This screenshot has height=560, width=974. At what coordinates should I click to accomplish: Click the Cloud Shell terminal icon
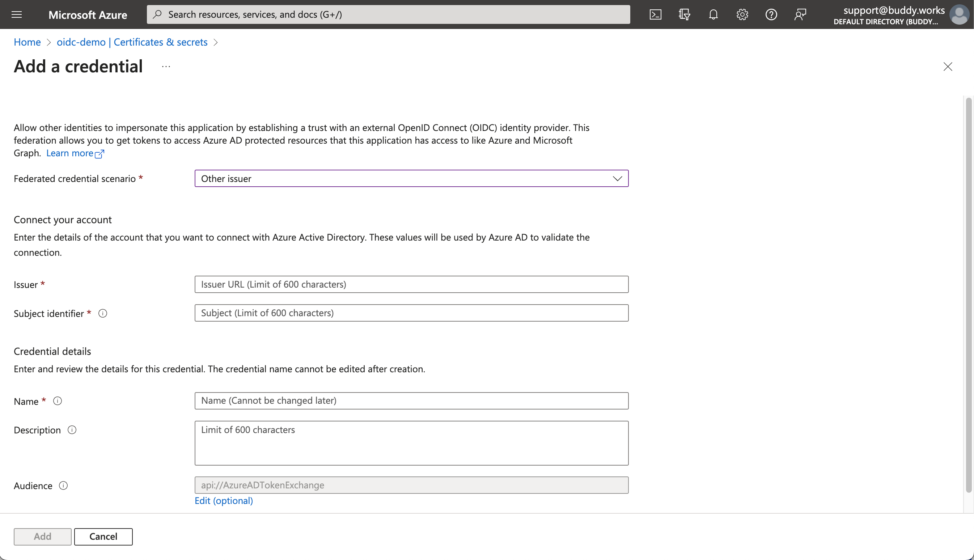tap(656, 14)
